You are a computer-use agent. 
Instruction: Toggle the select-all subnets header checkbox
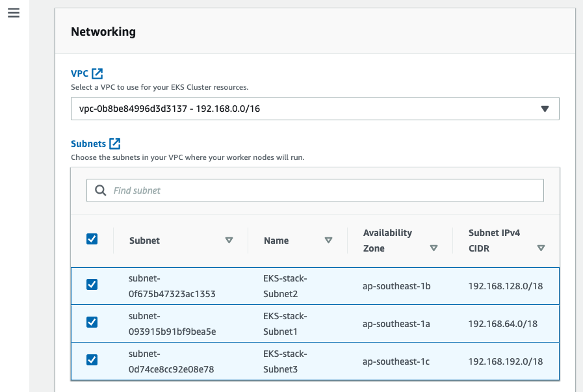point(92,239)
